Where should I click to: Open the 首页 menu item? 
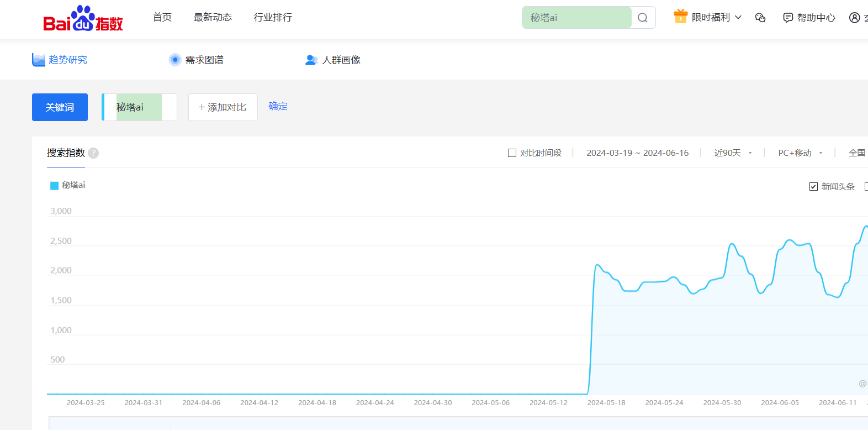162,17
